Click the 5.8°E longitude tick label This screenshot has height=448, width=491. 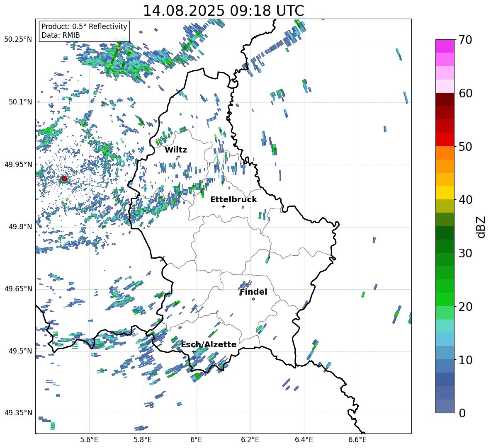click(x=143, y=440)
